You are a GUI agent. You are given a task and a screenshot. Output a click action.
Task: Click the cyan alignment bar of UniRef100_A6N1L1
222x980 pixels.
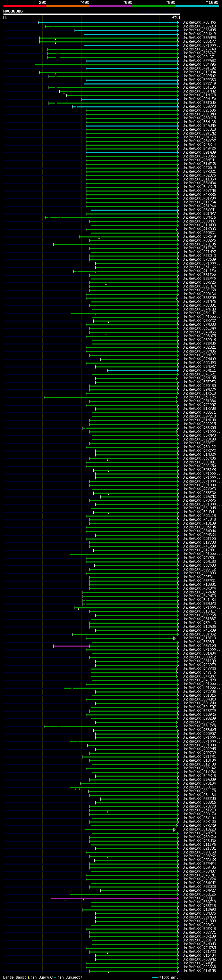click(x=143, y=371)
